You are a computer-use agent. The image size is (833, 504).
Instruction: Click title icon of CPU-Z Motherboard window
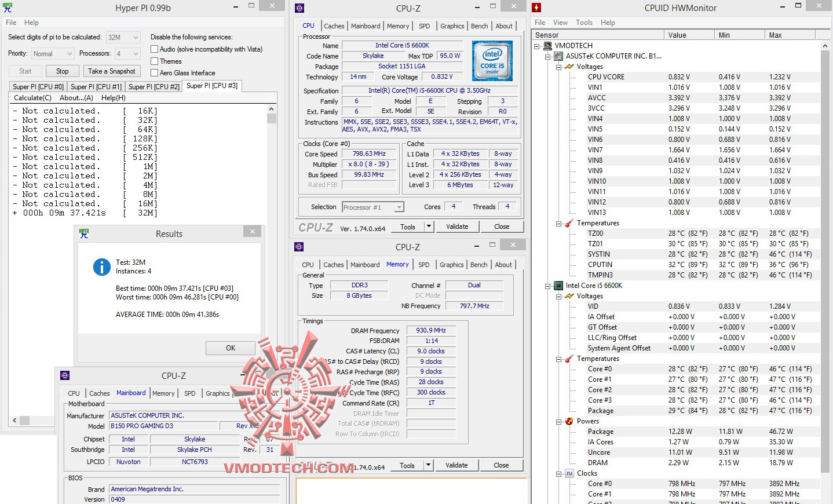coord(65,375)
